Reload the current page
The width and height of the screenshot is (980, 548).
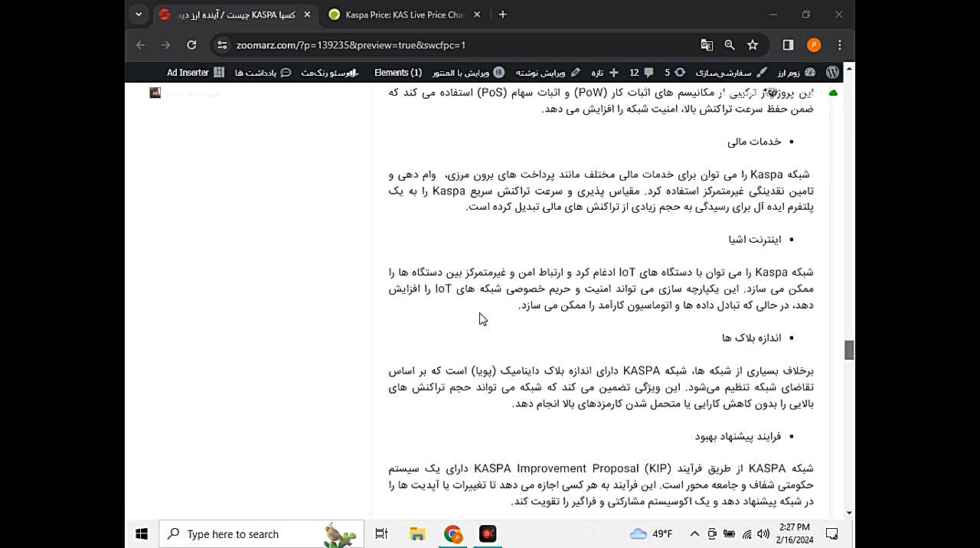coord(191,45)
